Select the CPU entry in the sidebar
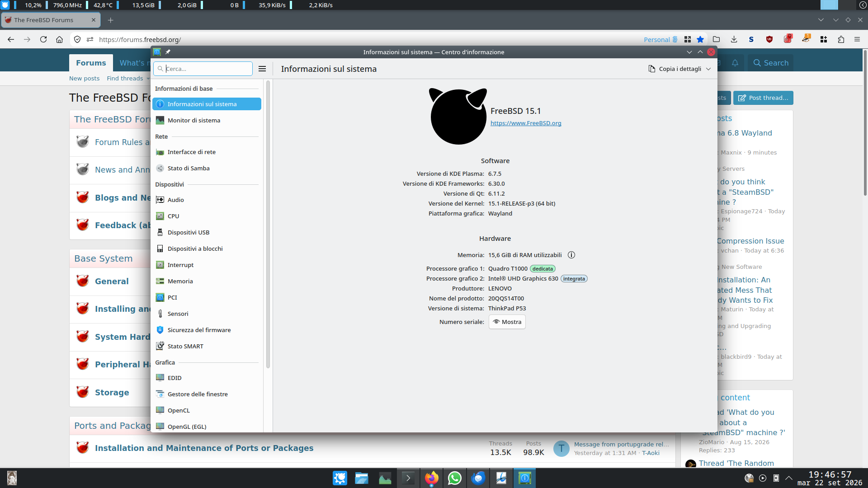 [x=207, y=216]
